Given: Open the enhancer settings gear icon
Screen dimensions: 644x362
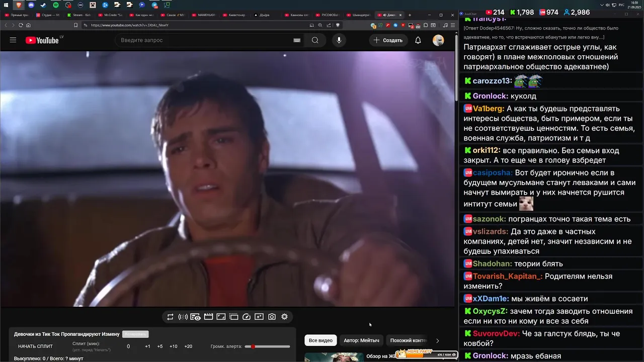Looking at the screenshot, I should [x=284, y=317].
